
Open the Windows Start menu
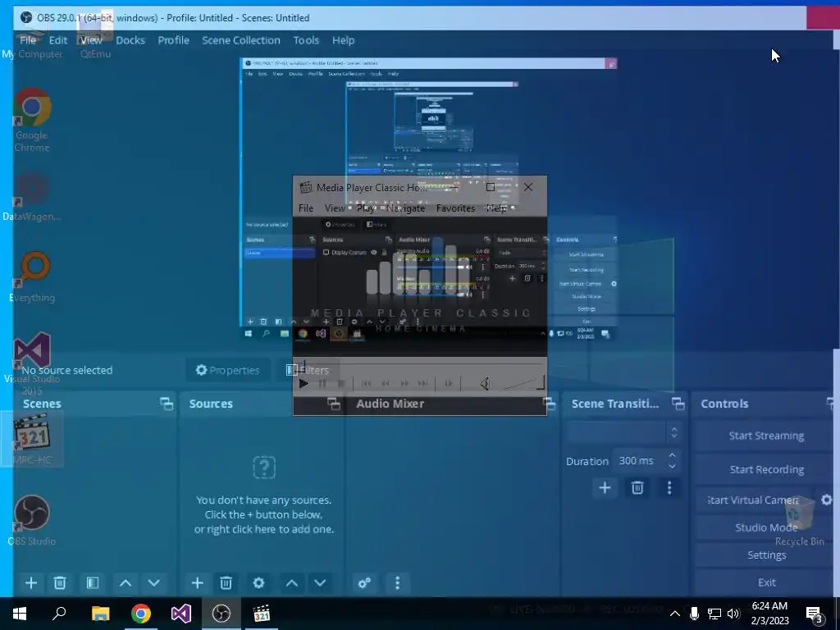[x=20, y=614]
